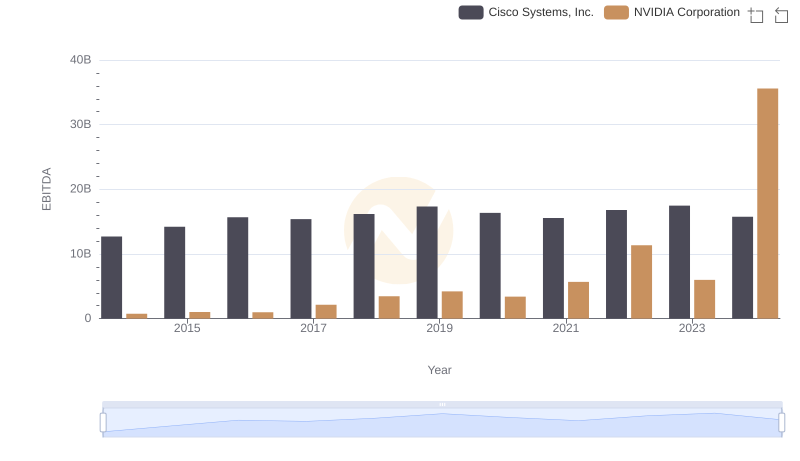Click the zoom area select icon

coord(756,15)
